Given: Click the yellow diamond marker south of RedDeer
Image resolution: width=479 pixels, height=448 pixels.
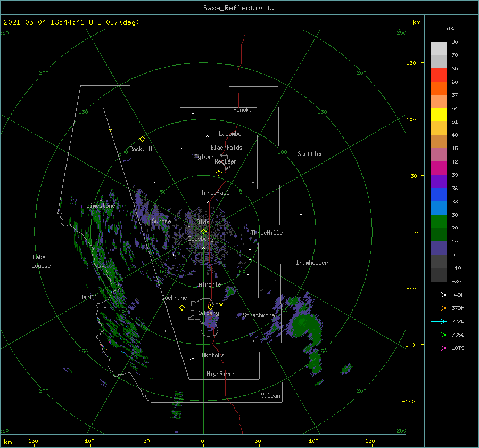Looking at the screenshot, I should pyautogui.click(x=219, y=173).
